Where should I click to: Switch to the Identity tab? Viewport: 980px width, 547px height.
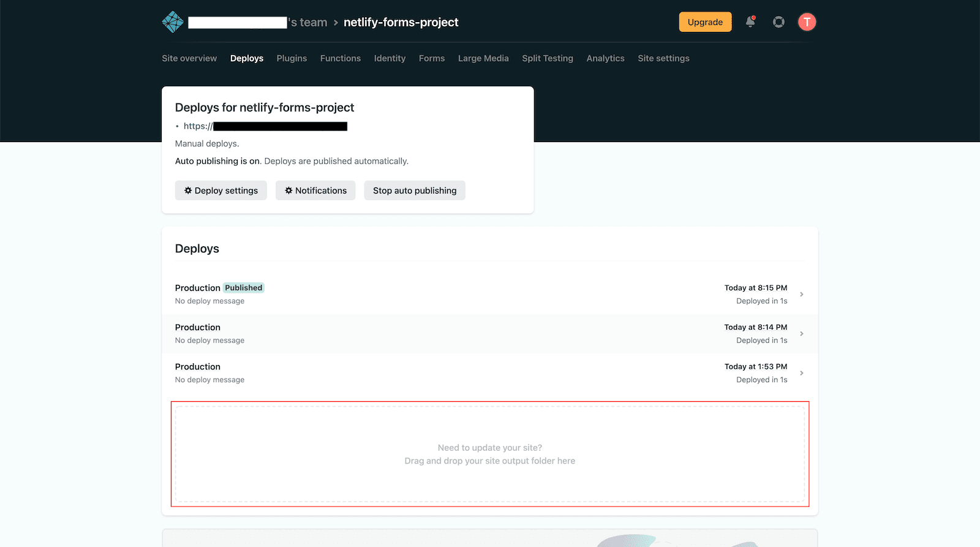click(390, 58)
